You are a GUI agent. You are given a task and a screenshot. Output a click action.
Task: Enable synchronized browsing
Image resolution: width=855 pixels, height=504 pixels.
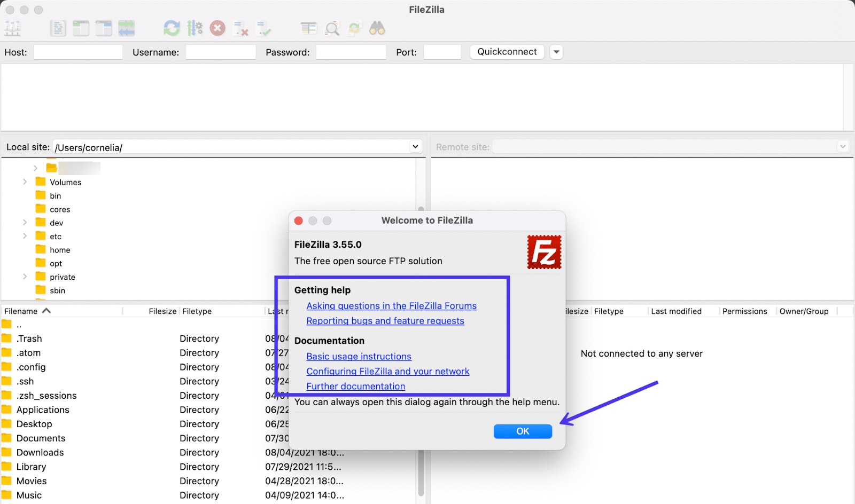click(x=355, y=28)
